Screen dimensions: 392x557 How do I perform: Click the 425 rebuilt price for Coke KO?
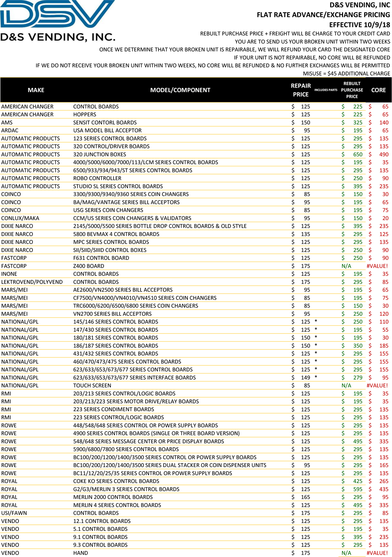click(358, 481)
